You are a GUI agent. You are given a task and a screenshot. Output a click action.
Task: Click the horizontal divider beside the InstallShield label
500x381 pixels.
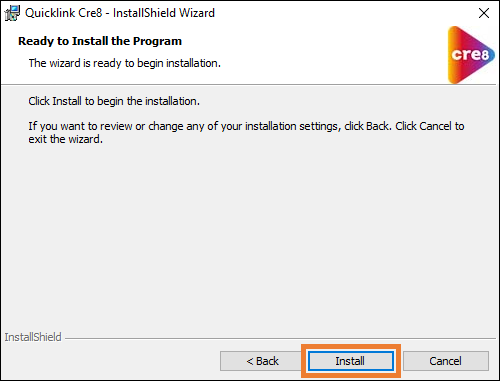(x=278, y=339)
